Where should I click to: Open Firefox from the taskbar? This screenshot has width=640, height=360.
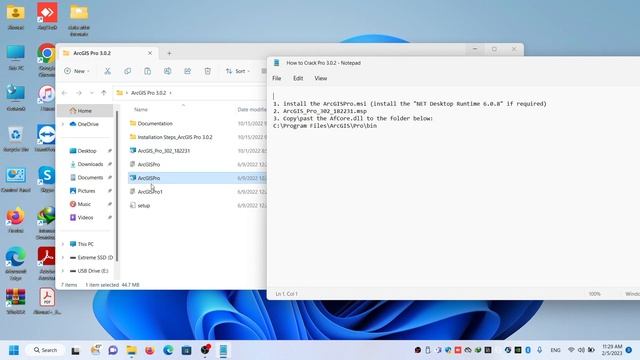[150, 350]
